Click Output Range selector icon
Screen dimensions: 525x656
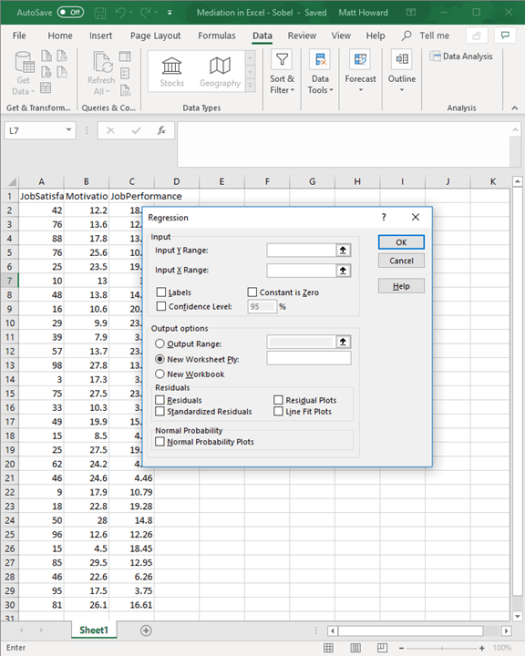click(343, 342)
